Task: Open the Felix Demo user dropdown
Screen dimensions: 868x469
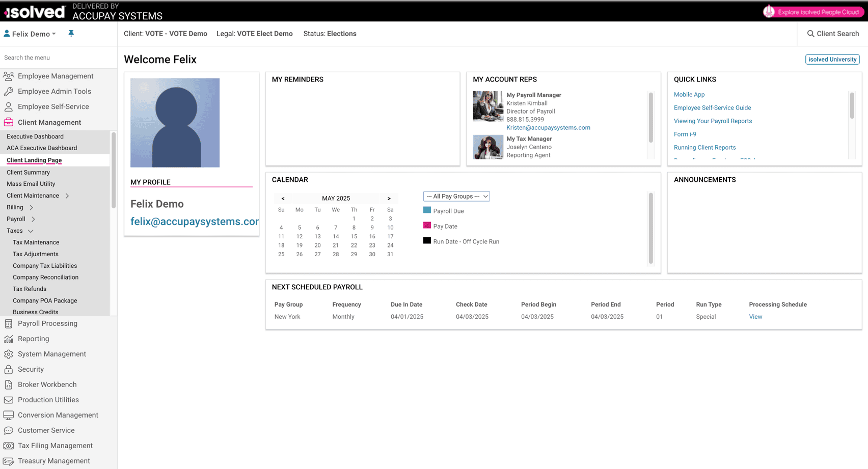Action: (31, 34)
